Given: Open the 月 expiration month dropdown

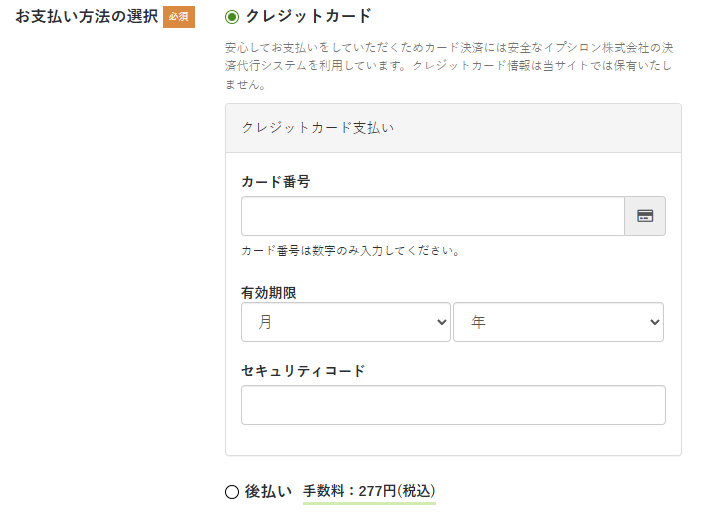Looking at the screenshot, I should tap(346, 322).
